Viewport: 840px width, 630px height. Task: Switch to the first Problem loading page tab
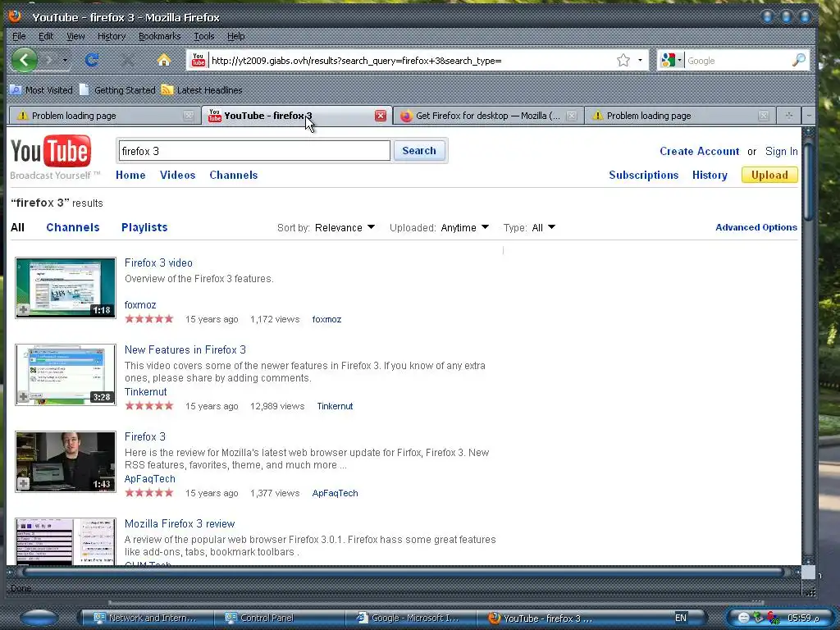104,116
